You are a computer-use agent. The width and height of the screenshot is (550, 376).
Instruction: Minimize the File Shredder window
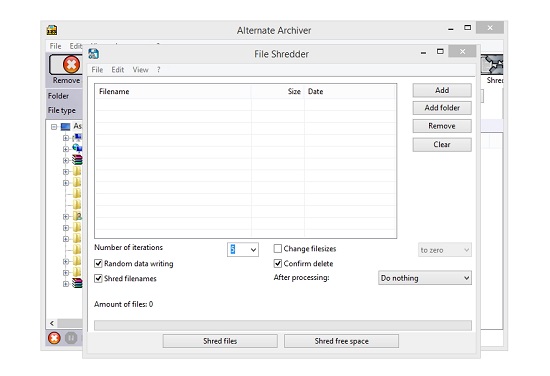pyautogui.click(x=423, y=52)
